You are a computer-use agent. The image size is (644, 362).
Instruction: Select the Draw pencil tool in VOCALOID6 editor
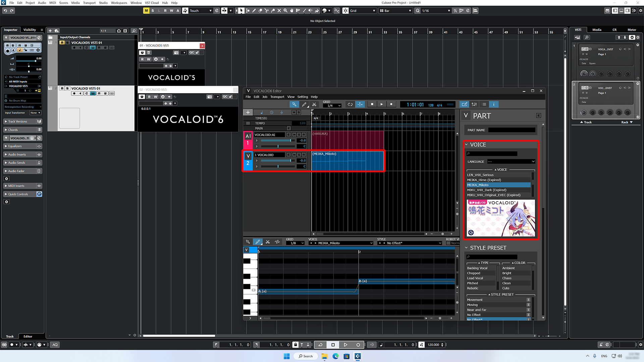click(x=304, y=104)
